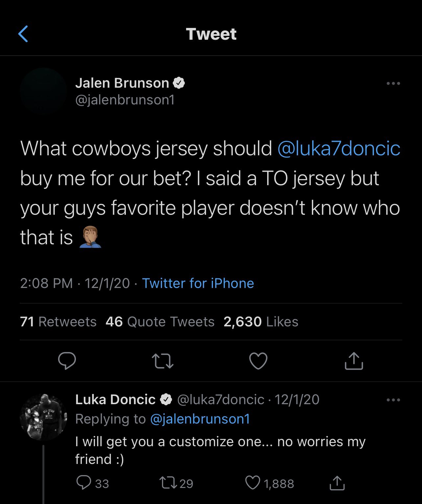View the 46 Quote Tweets list
Image resolution: width=422 pixels, height=504 pixels.
point(160,322)
